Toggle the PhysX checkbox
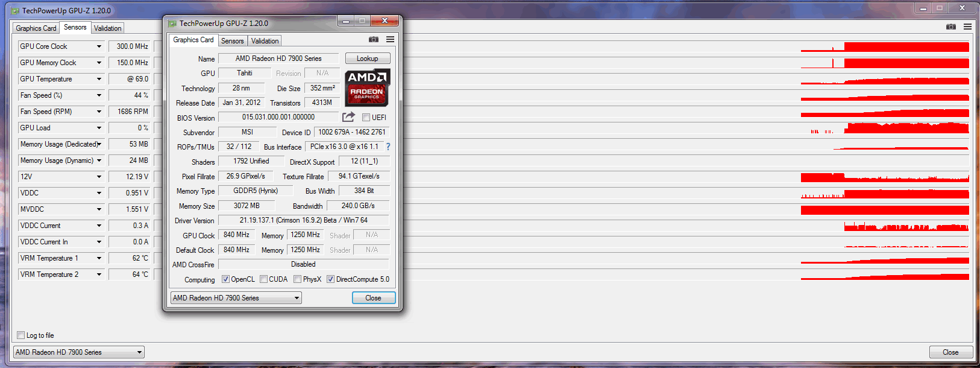 [x=297, y=279]
